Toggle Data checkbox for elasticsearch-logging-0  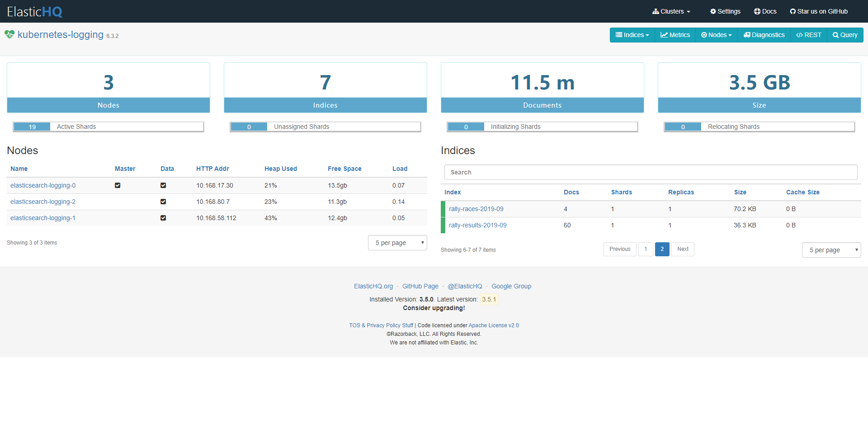(163, 185)
